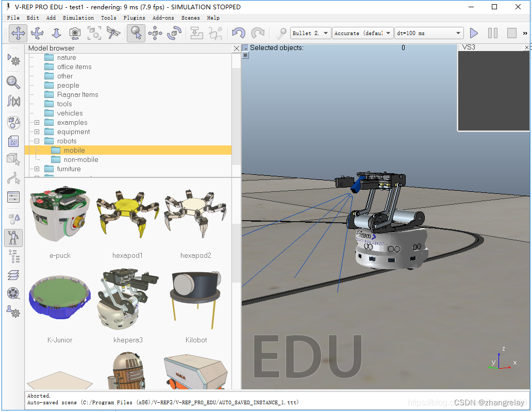532x412 pixels.
Task: Click the fit to view icon
Action: pyautogui.click(x=94, y=33)
